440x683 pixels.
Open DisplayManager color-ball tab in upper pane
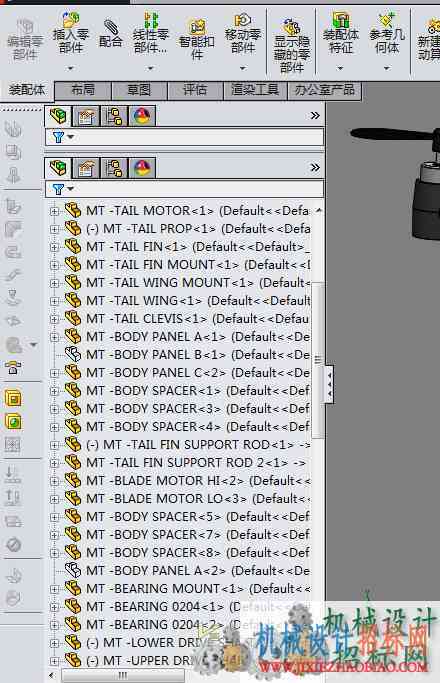(x=142, y=117)
